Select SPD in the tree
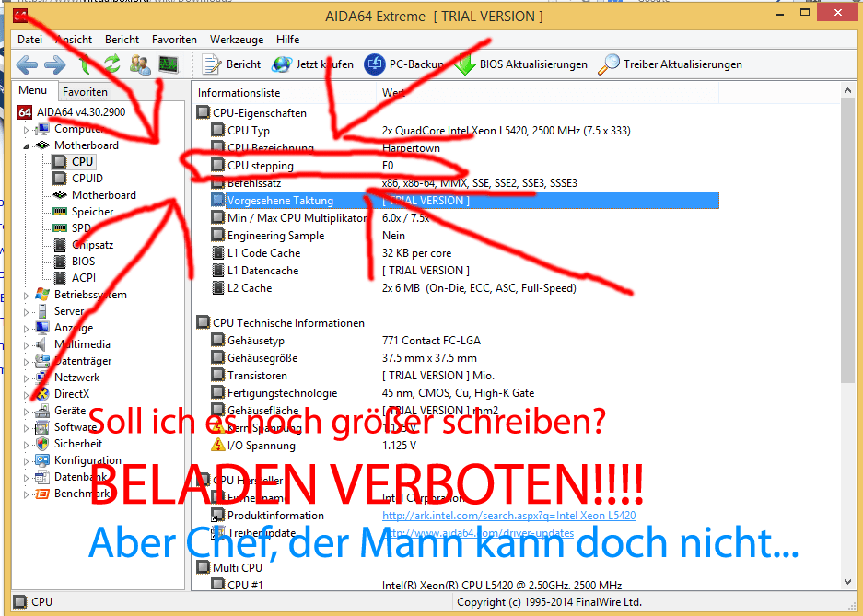Screen dimensions: 863x616 (81, 228)
